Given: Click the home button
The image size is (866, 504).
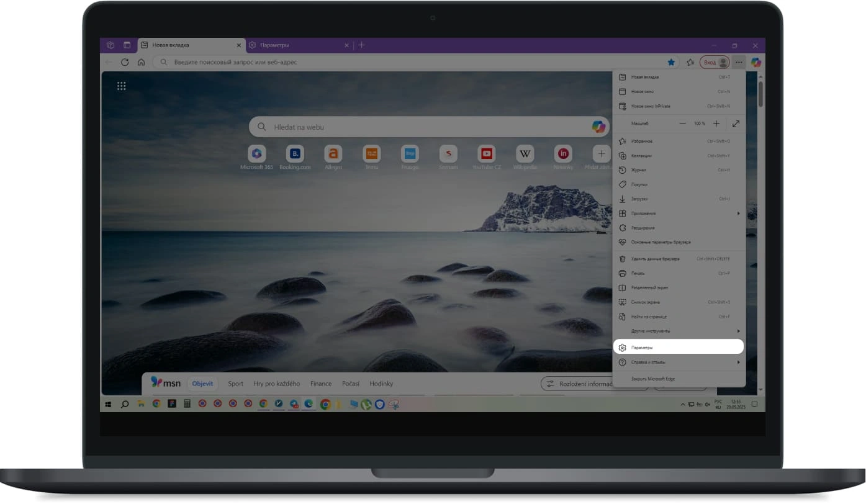Looking at the screenshot, I should 141,62.
